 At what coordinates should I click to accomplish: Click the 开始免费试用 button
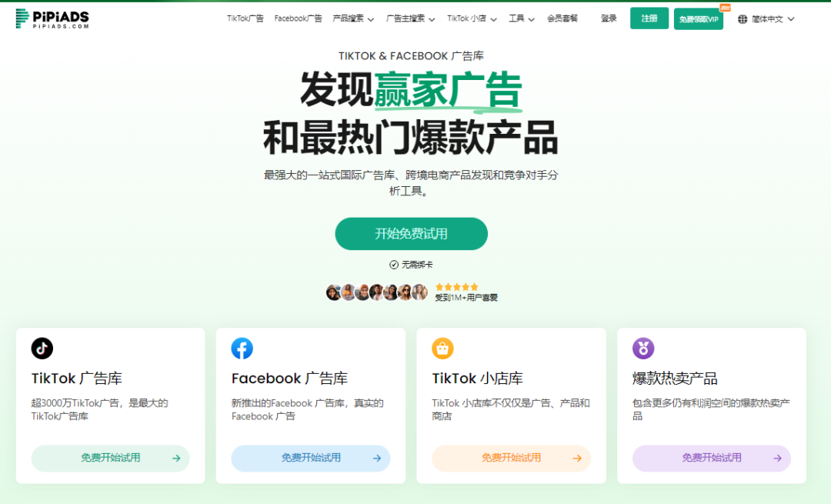point(411,234)
